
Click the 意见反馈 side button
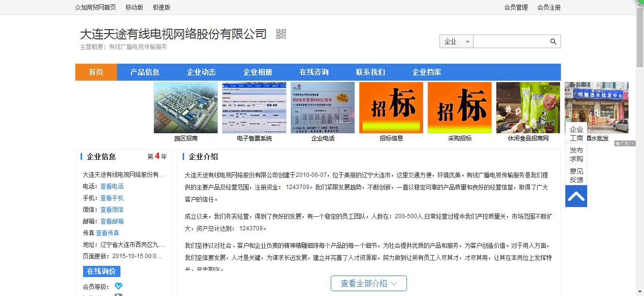point(576,175)
